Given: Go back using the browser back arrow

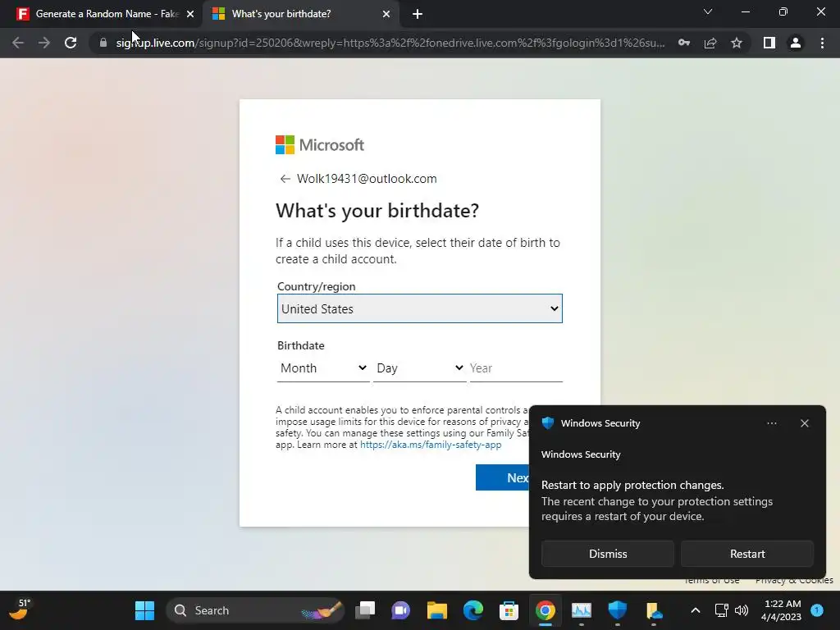Looking at the screenshot, I should click(x=18, y=43).
